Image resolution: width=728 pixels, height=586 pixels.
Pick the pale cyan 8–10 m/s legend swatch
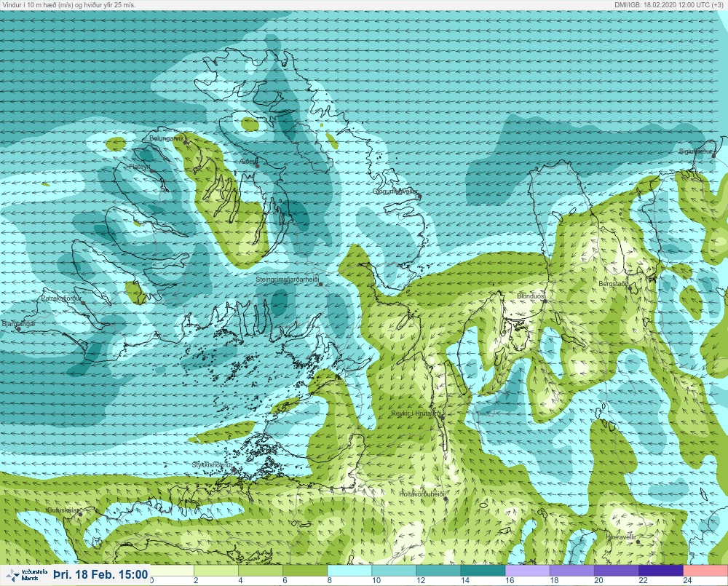tap(349, 570)
